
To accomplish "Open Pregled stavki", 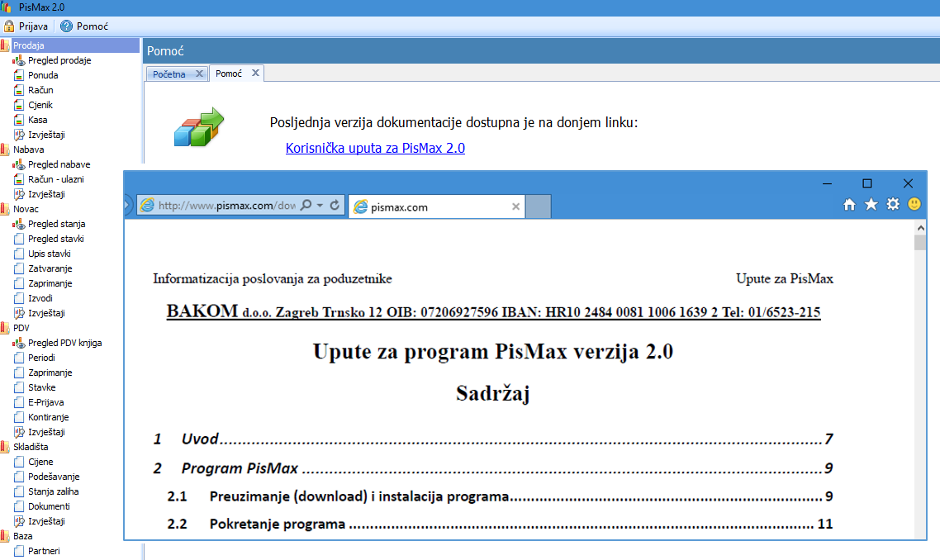I will (55, 239).
